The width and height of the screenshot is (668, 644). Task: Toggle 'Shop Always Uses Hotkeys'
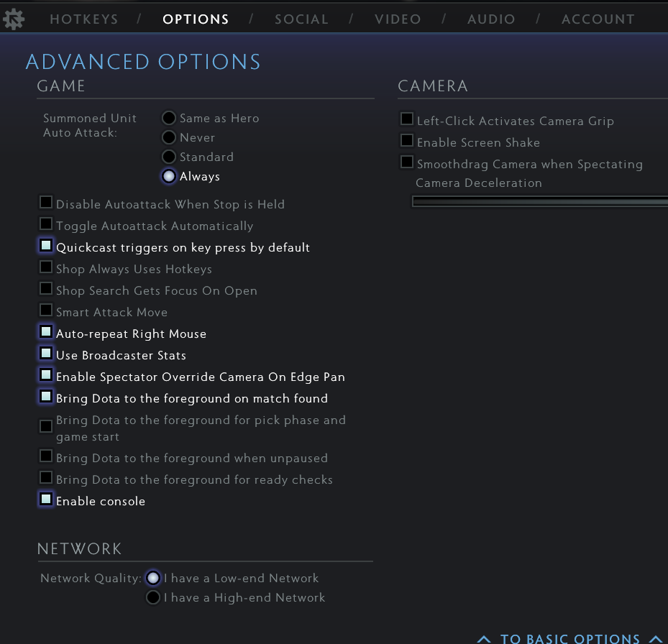(x=46, y=267)
